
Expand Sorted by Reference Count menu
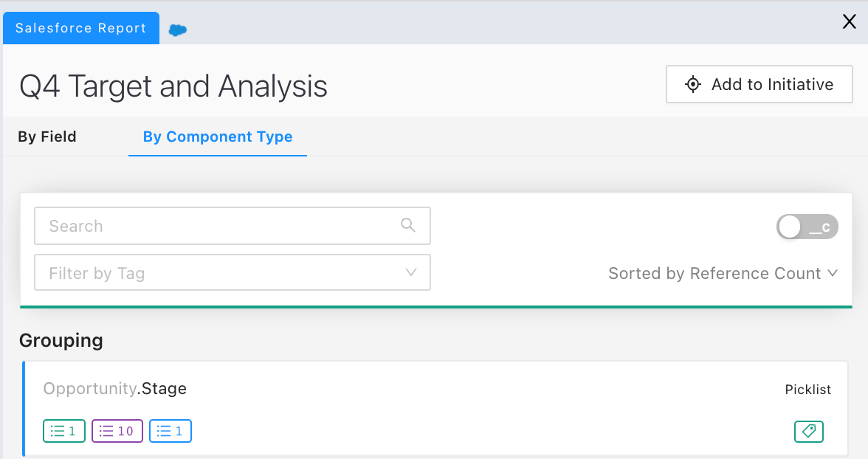pos(723,273)
